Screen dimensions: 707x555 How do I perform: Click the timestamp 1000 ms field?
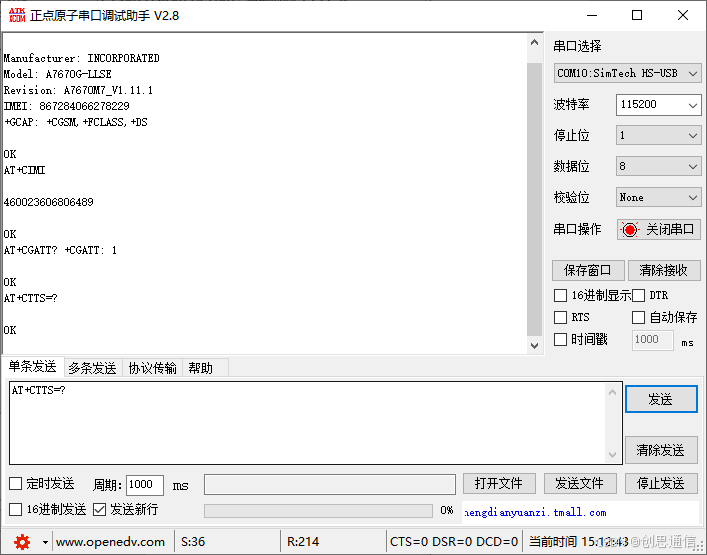pyautogui.click(x=652, y=339)
